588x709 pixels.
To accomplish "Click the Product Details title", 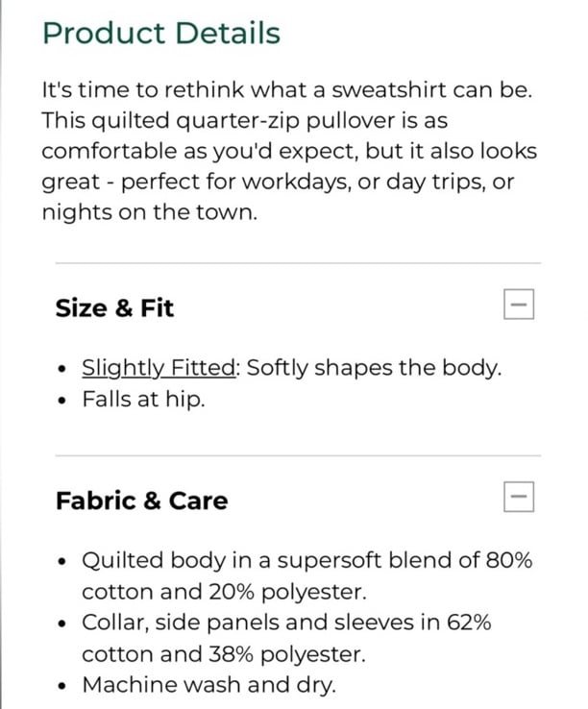I will 161,33.
